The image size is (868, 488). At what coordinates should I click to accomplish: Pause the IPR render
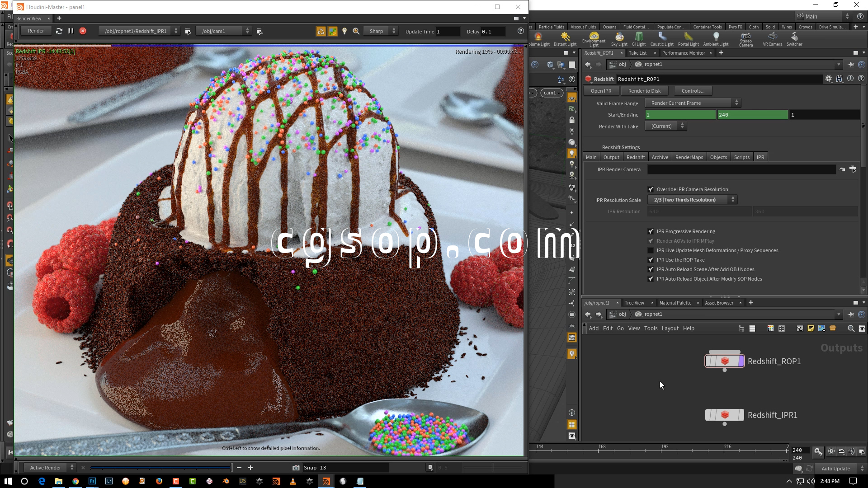[71, 31]
